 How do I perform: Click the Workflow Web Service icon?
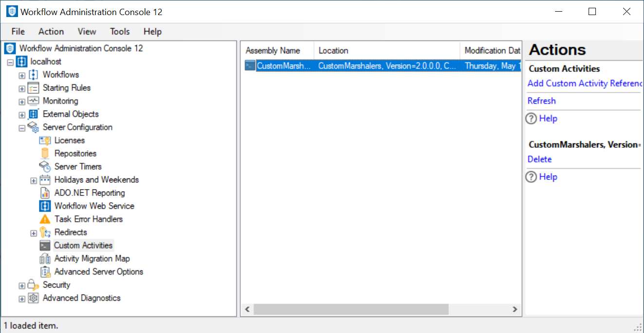pyautogui.click(x=45, y=206)
